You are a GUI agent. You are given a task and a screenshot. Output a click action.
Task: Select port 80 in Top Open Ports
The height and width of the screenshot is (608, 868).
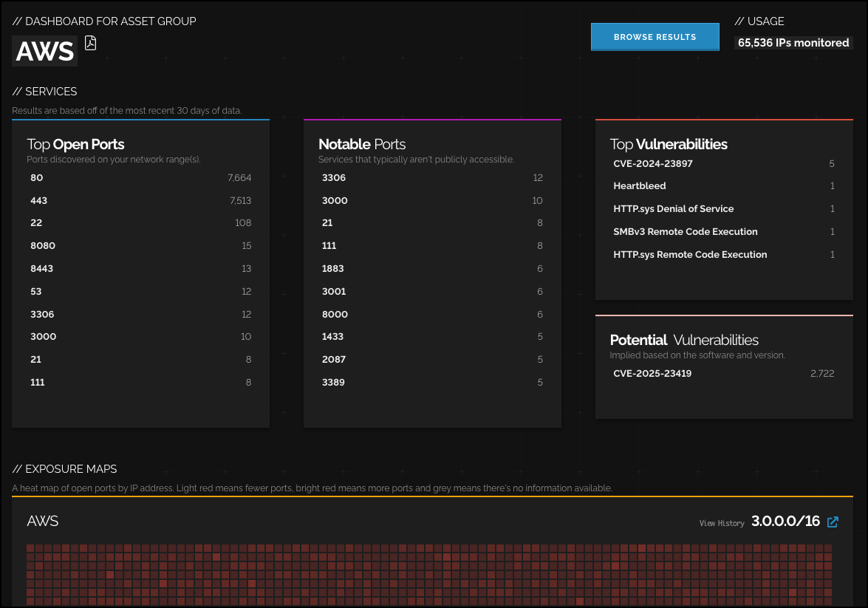tap(36, 178)
